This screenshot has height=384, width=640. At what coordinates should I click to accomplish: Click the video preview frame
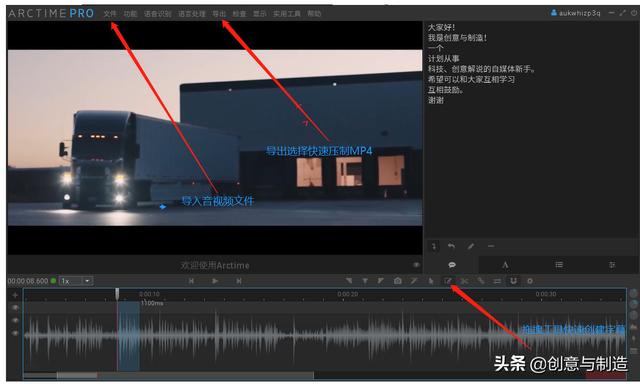pyautogui.click(x=215, y=138)
